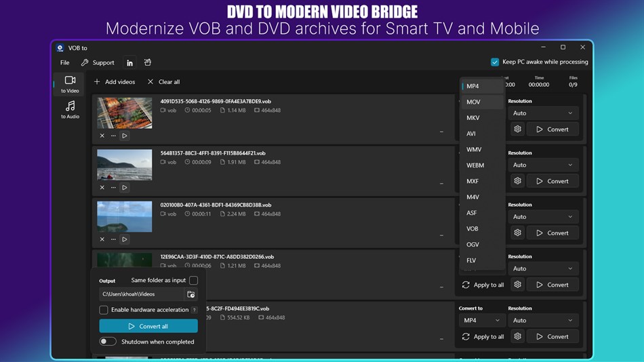
Task: Open settings gear for first video
Action: (x=517, y=129)
